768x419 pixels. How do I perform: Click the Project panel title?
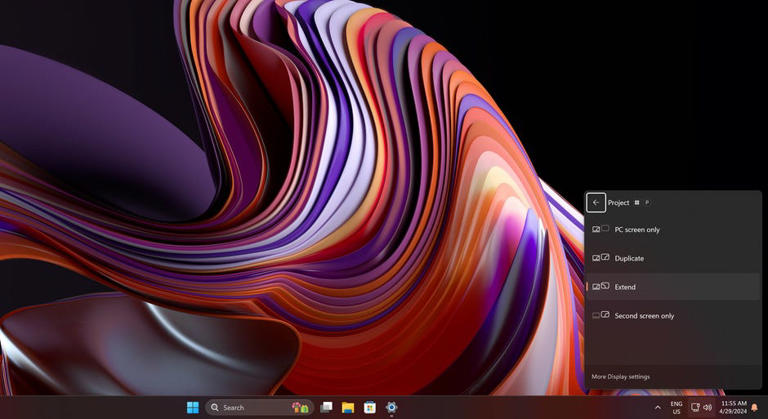619,202
